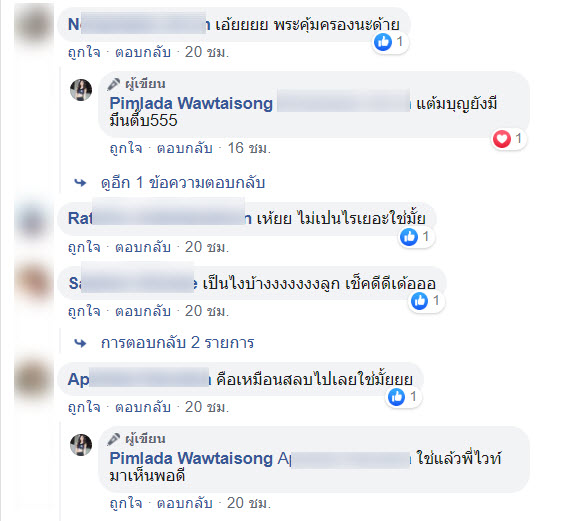
Task: Toggle ถูกใจ under the แต้มบุญยังมี reply
Action: tap(126, 148)
